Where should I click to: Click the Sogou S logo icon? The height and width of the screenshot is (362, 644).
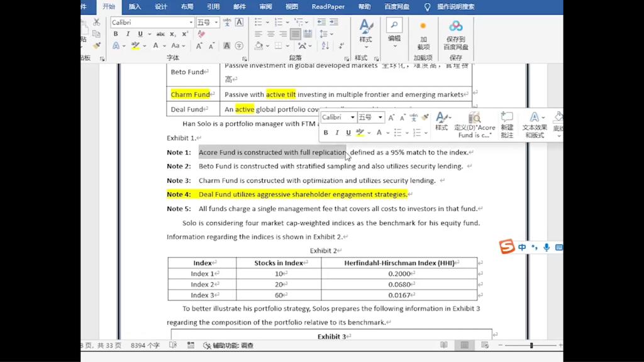pos(507,246)
